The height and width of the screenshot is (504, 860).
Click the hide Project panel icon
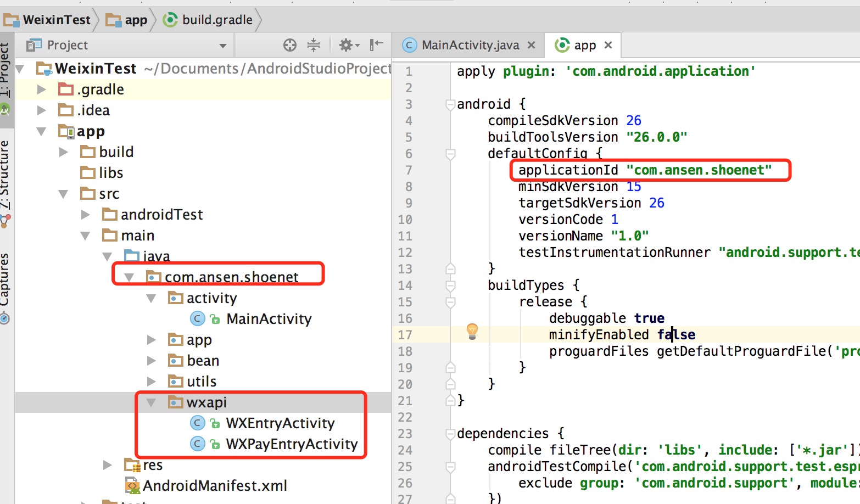[376, 44]
